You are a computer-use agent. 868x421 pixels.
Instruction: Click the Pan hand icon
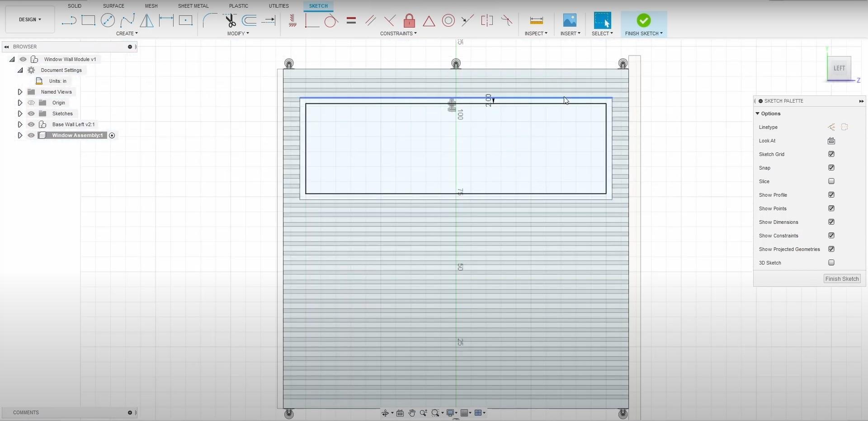click(x=412, y=413)
